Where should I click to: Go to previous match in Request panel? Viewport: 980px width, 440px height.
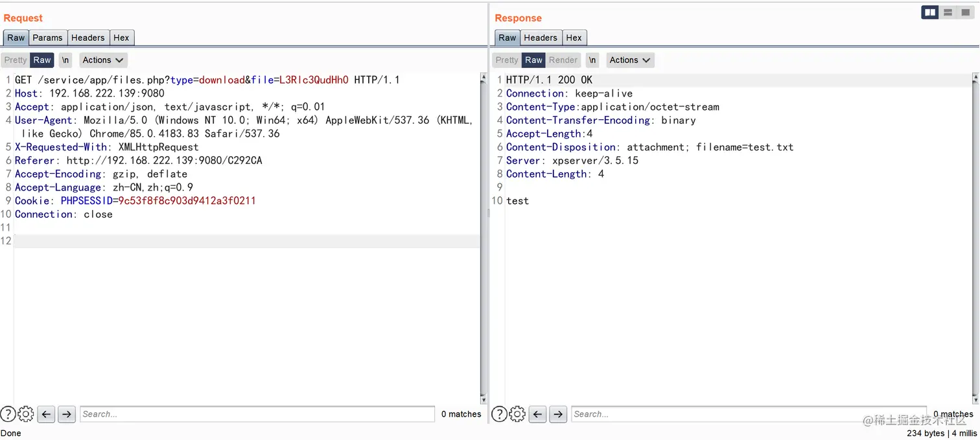pos(46,414)
